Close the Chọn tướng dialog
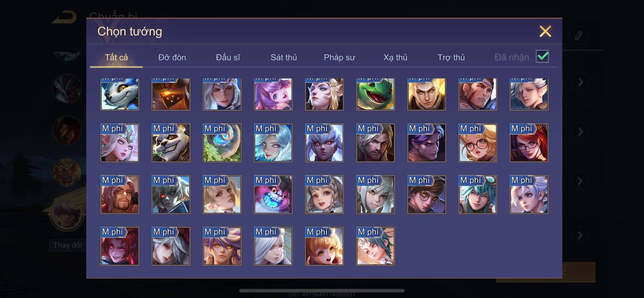This screenshot has height=298, width=644. tap(545, 31)
